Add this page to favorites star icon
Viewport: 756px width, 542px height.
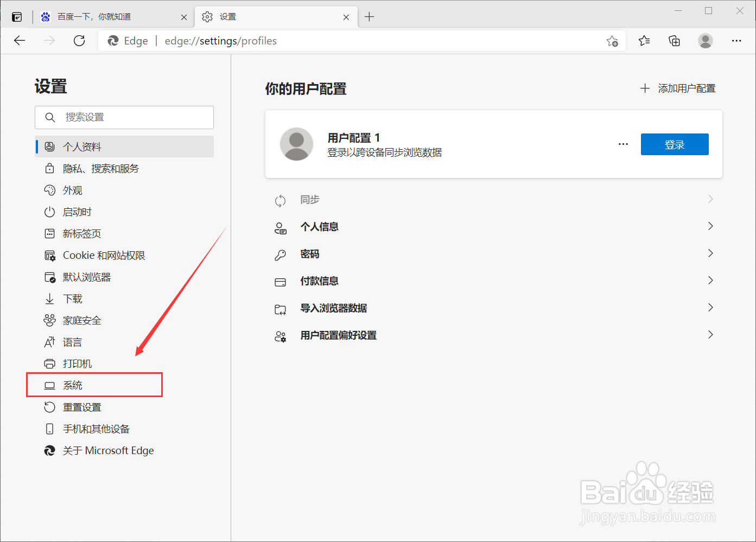click(612, 41)
